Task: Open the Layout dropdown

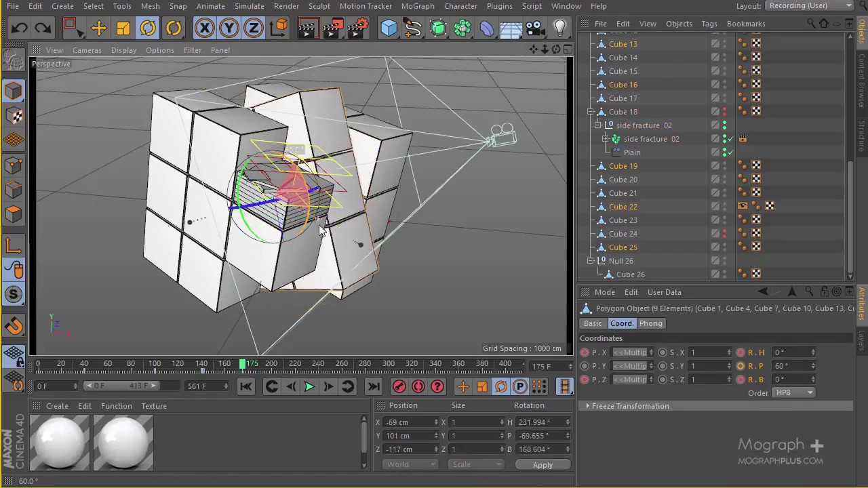Action: [810, 5]
